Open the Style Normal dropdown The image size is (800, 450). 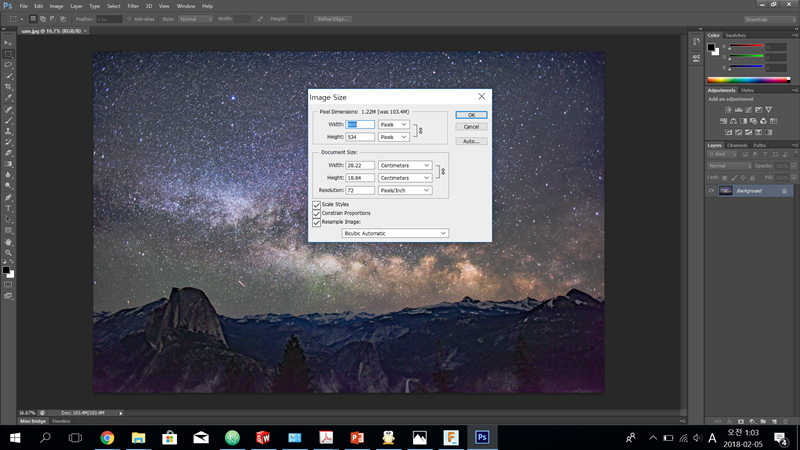click(x=195, y=19)
